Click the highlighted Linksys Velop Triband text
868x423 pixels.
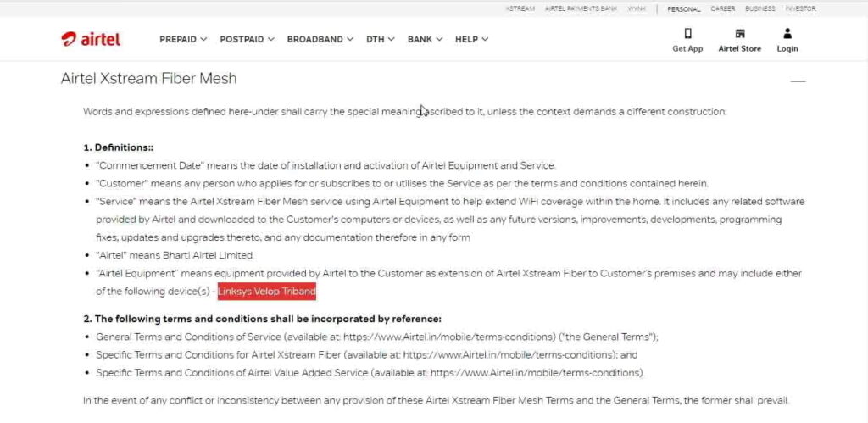[267, 292]
